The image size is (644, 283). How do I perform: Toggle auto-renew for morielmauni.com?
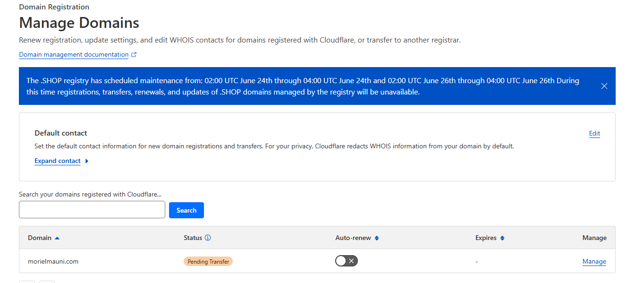[347, 261]
